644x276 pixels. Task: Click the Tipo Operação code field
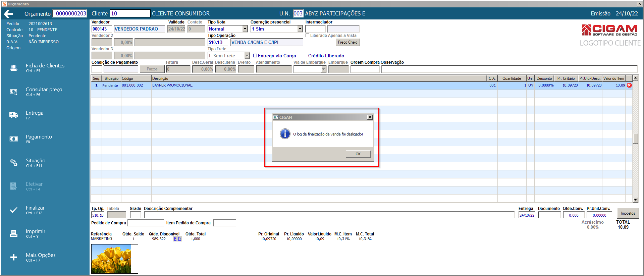click(218, 42)
